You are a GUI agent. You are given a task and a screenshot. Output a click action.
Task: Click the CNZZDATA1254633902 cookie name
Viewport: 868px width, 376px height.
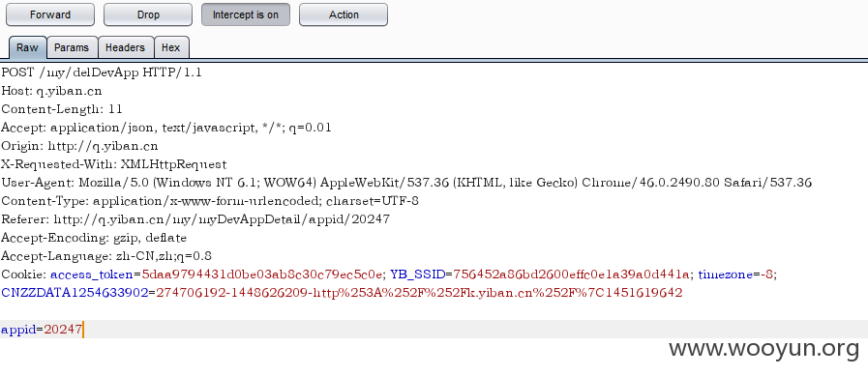(x=75, y=293)
